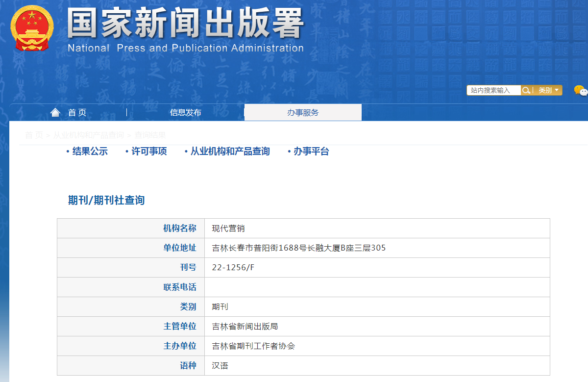Click the 22-1256/F publication number cell
The width and height of the screenshot is (588, 382).
coord(233,268)
